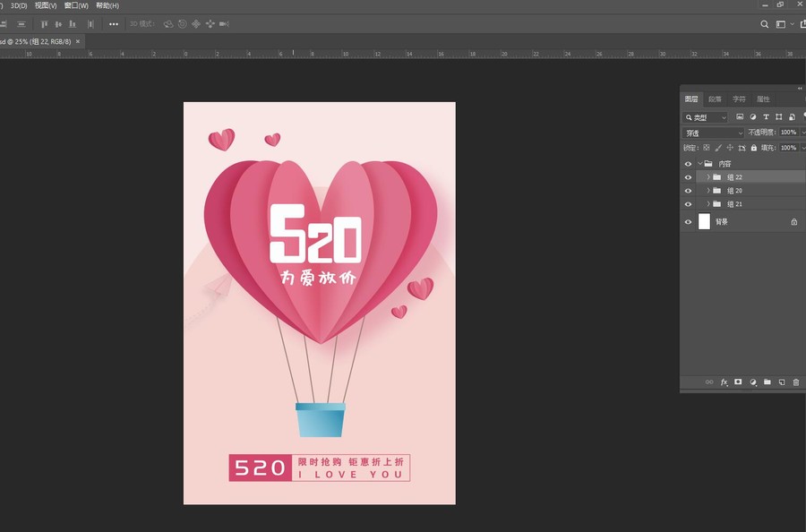
Task: Toggle smart object filter icon
Action: (x=792, y=117)
